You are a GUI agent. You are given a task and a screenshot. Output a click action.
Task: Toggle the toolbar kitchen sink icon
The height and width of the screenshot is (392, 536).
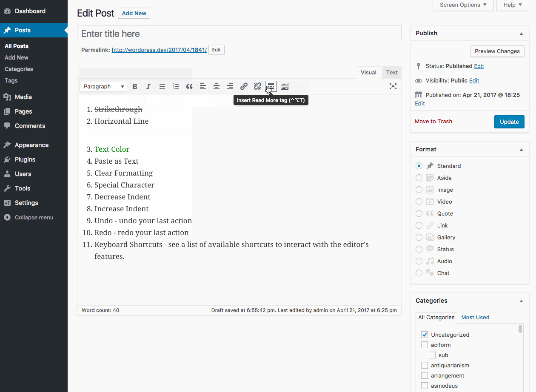[285, 87]
